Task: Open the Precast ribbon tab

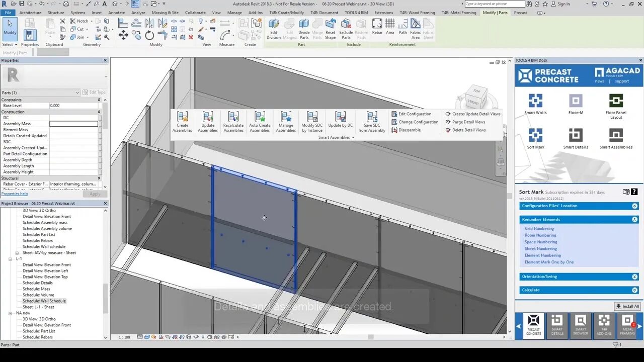Action: [x=520, y=13]
